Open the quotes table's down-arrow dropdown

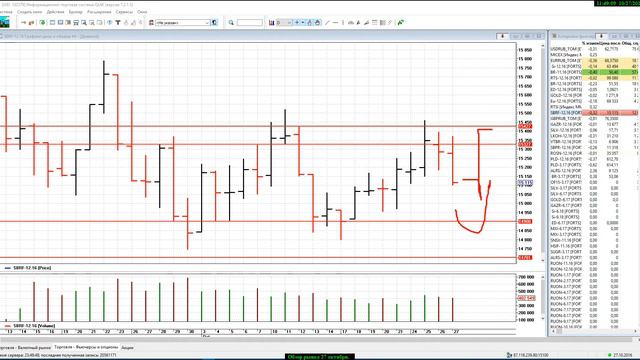601,36
